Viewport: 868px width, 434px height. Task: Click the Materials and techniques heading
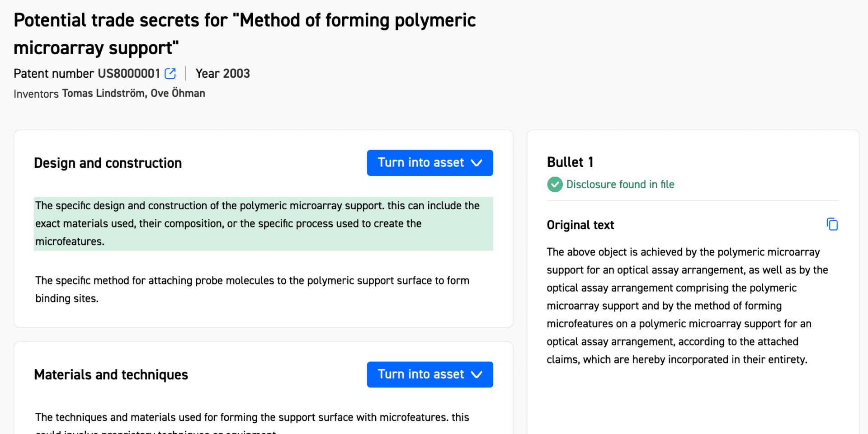[111, 374]
